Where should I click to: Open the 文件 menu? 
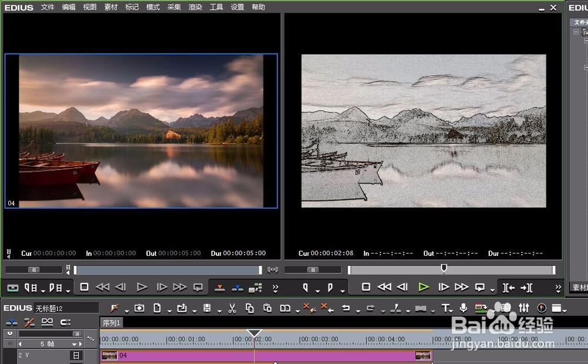tap(48, 7)
